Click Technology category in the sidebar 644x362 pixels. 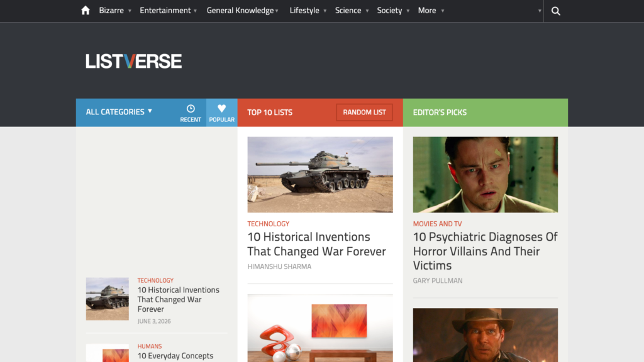coord(155,280)
